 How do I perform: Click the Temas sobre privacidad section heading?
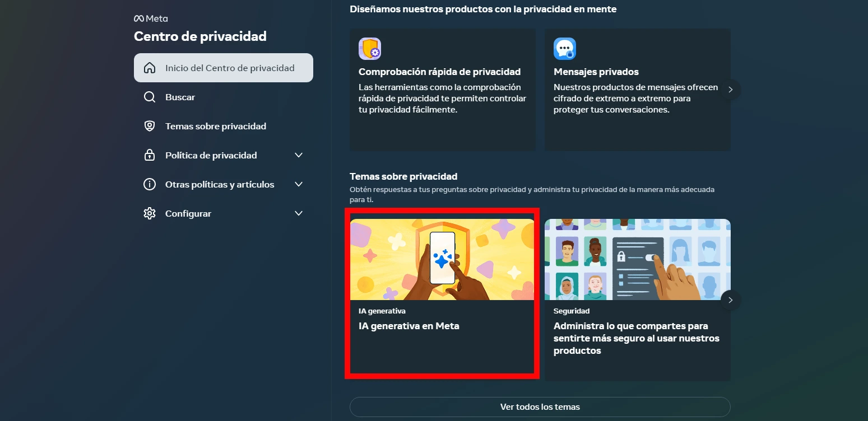pyautogui.click(x=403, y=176)
